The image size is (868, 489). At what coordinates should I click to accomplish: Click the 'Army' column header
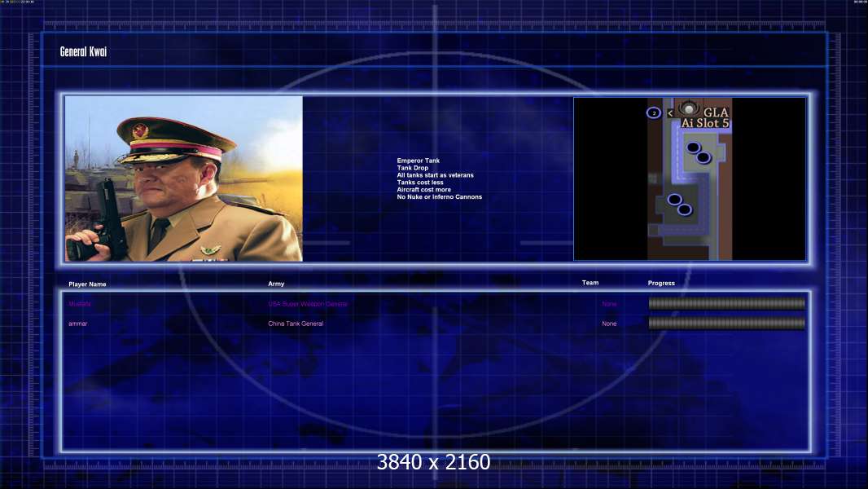click(276, 284)
